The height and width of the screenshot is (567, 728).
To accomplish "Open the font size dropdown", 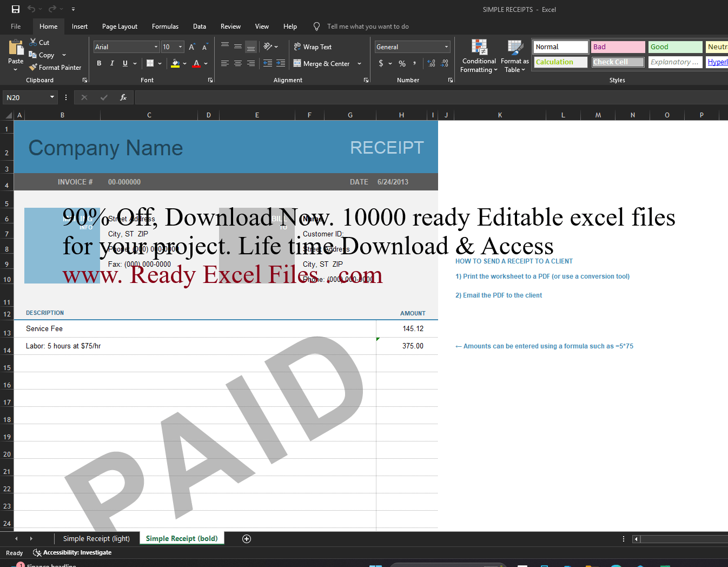I will [181, 47].
